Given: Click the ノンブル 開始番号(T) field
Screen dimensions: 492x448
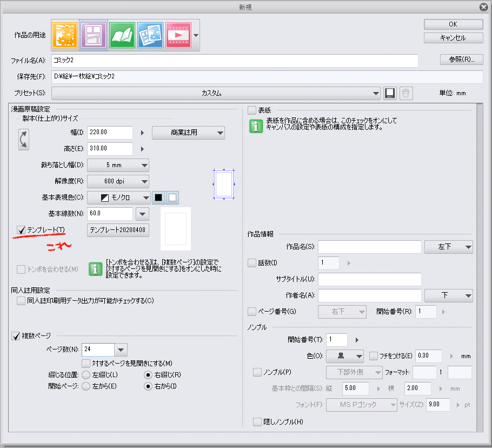Looking at the screenshot, I should click(337, 340).
